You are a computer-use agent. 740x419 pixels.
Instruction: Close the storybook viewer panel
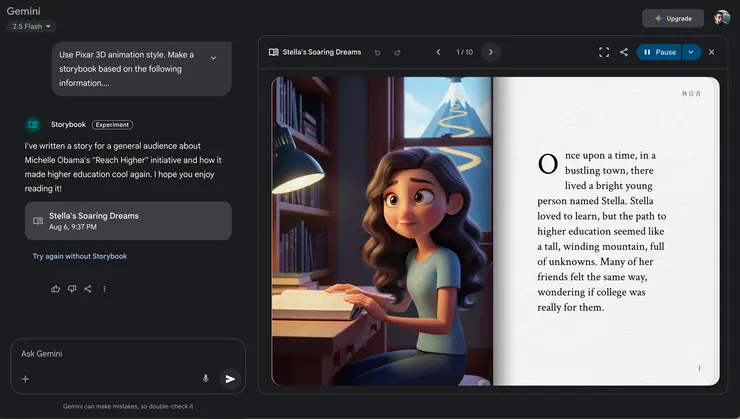[712, 52]
